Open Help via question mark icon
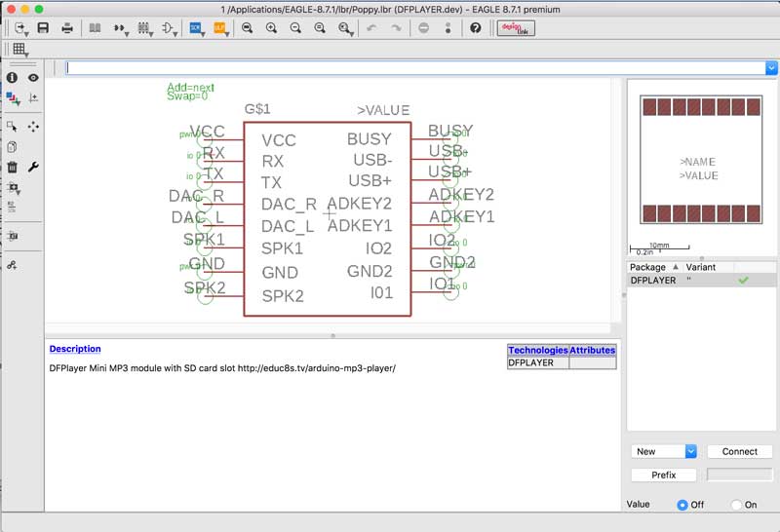 click(476, 28)
